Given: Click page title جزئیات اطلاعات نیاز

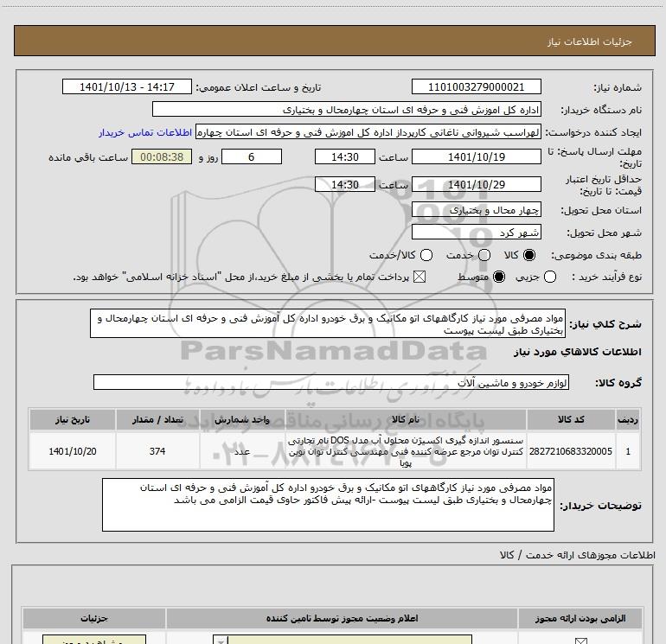Looking at the screenshot, I should click(589, 41).
